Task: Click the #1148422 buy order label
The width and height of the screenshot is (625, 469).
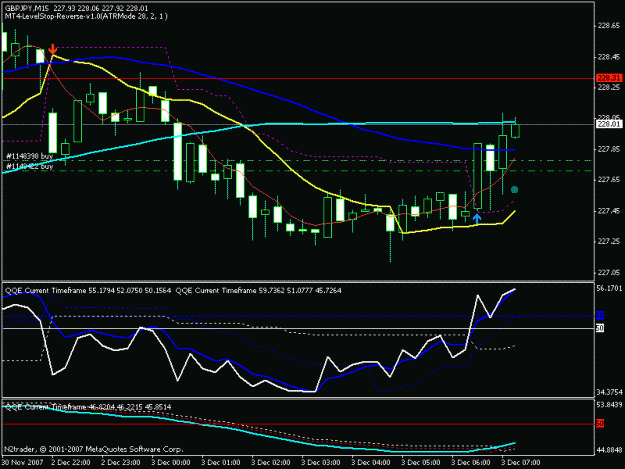Action: [29, 166]
